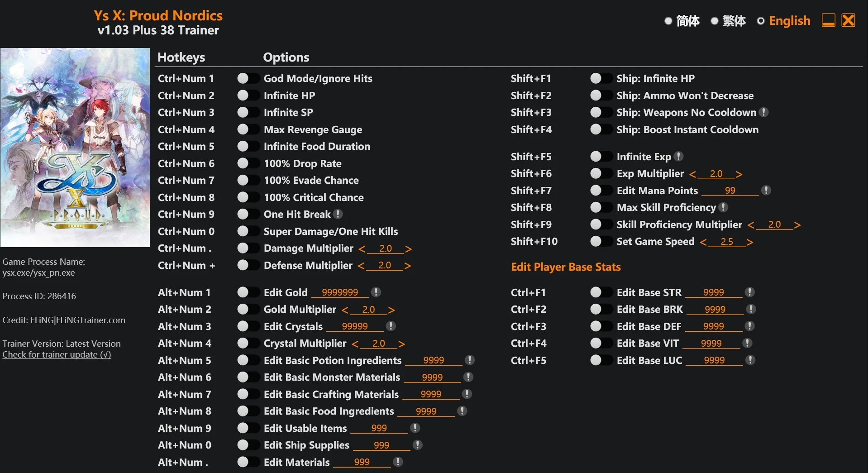Click info icon next to One Hit Break
Viewport: 868px width, 473px height.
coord(338,214)
